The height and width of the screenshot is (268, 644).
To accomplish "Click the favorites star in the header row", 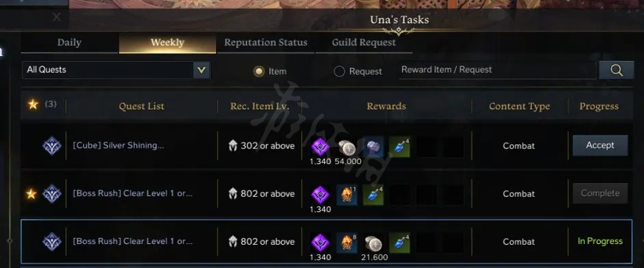I will 33,105.
